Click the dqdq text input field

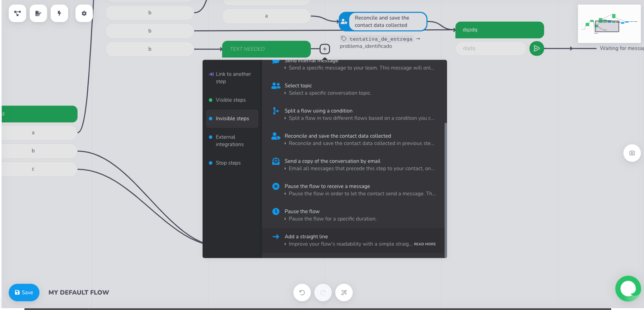pyautogui.click(x=491, y=49)
